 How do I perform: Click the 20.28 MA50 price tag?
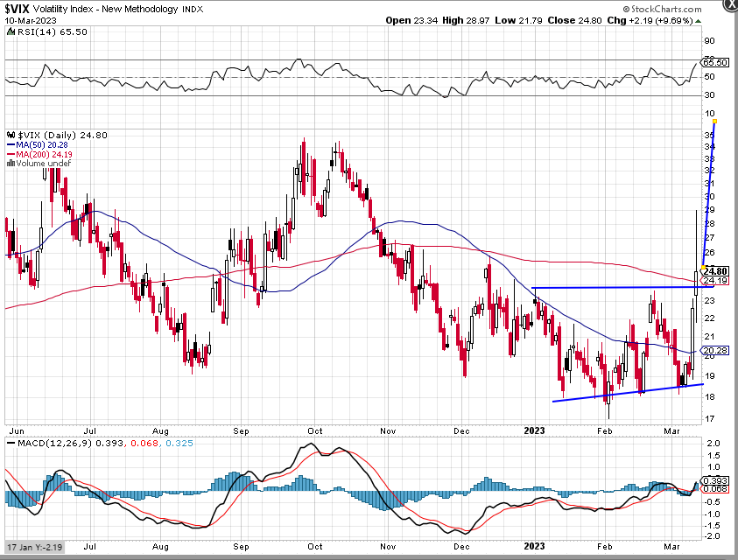point(715,351)
